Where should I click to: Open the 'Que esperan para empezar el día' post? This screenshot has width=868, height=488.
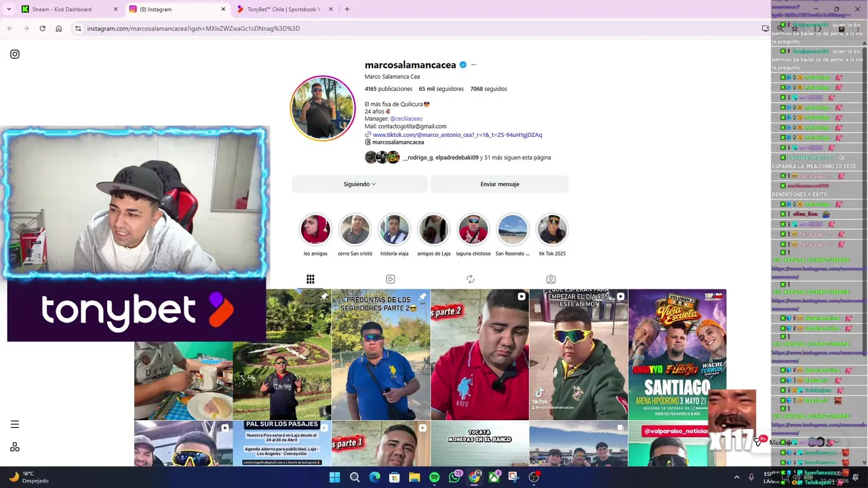pyautogui.click(x=578, y=354)
